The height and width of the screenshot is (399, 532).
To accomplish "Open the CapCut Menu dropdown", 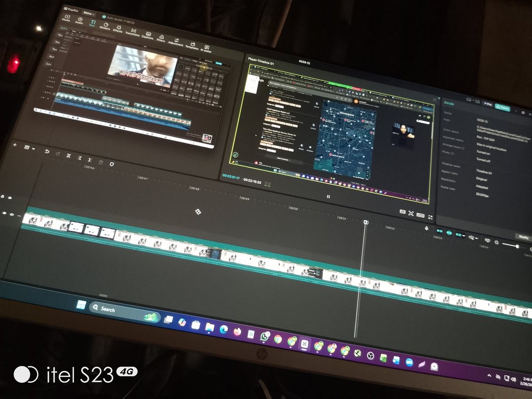I will (89, 14).
